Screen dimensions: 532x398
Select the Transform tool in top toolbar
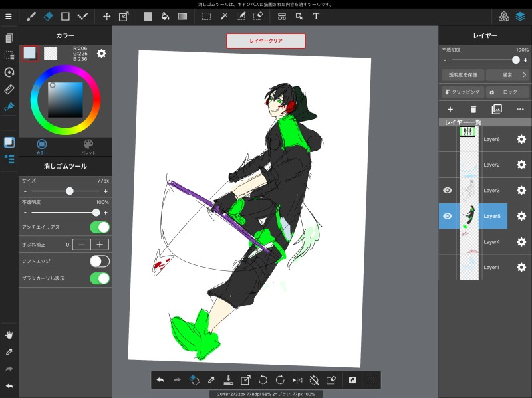[124, 16]
